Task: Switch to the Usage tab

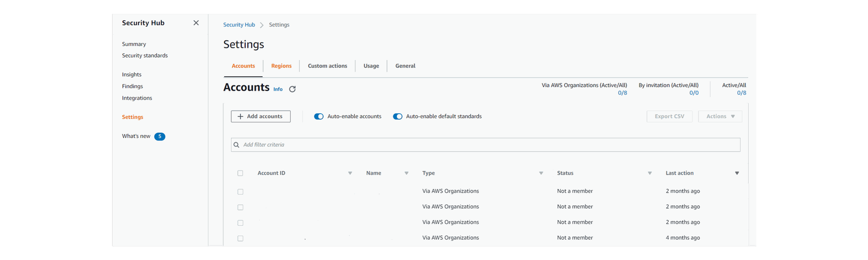Action: [x=371, y=66]
